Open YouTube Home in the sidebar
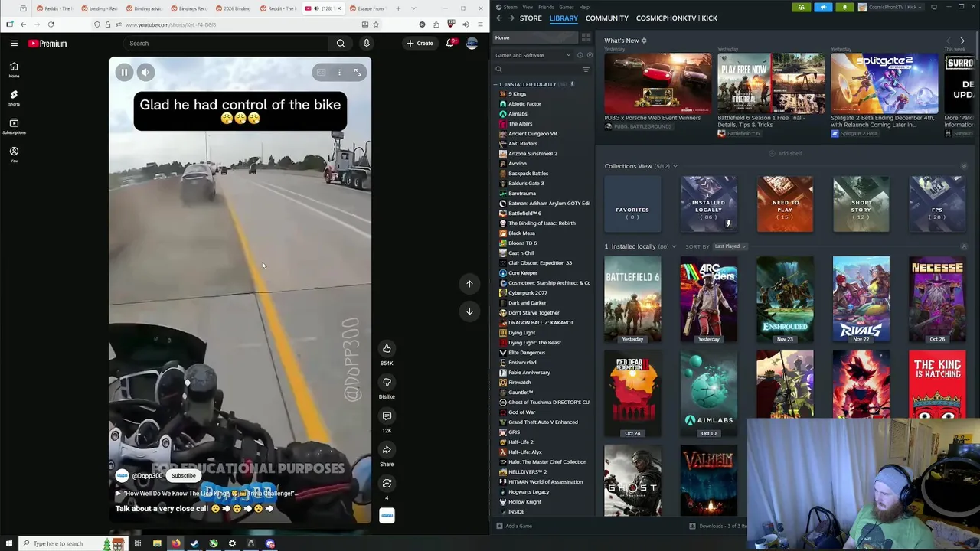 (14, 70)
